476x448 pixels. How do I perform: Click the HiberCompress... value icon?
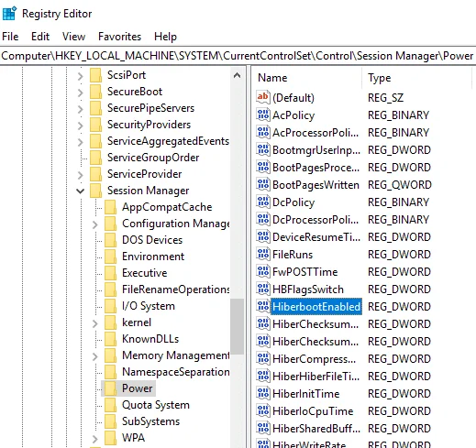[x=263, y=358]
